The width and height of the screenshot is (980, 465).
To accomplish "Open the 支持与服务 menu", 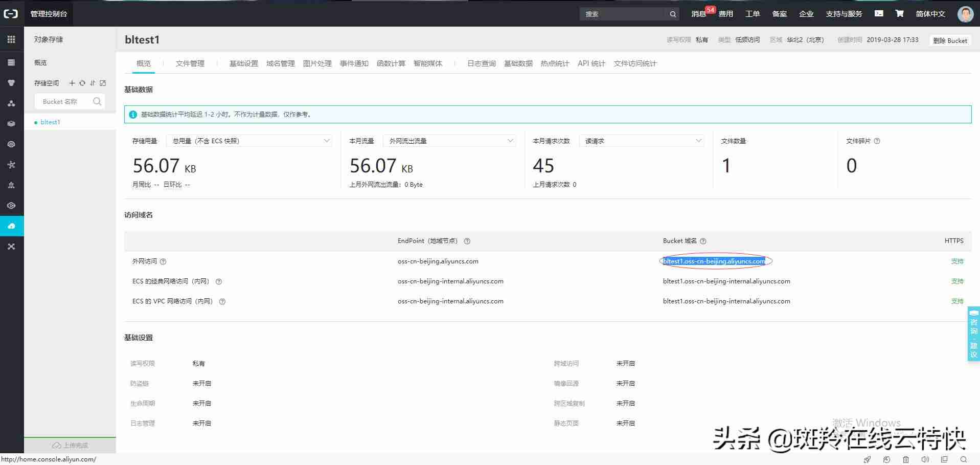I will coord(844,14).
